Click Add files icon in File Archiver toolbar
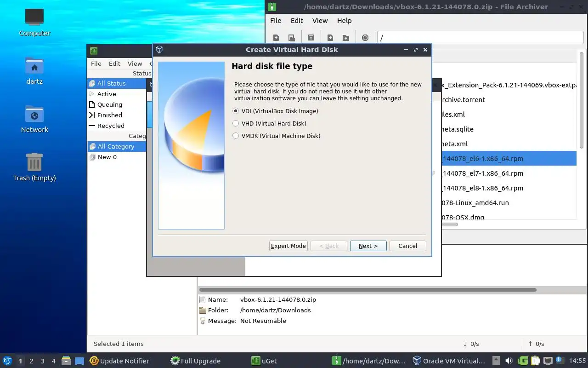 330,38
